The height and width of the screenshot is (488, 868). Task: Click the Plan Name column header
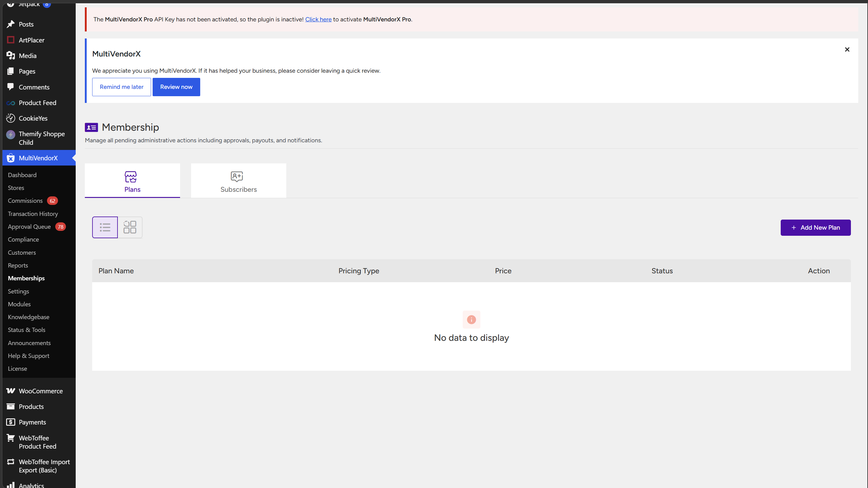(116, 271)
